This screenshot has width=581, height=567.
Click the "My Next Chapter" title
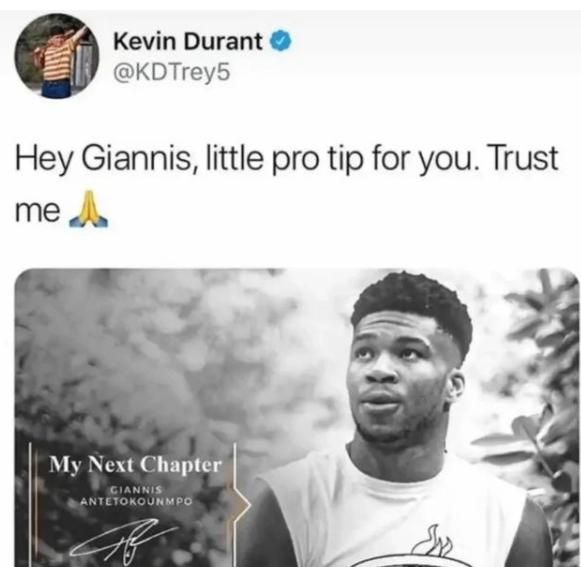pos(136,465)
